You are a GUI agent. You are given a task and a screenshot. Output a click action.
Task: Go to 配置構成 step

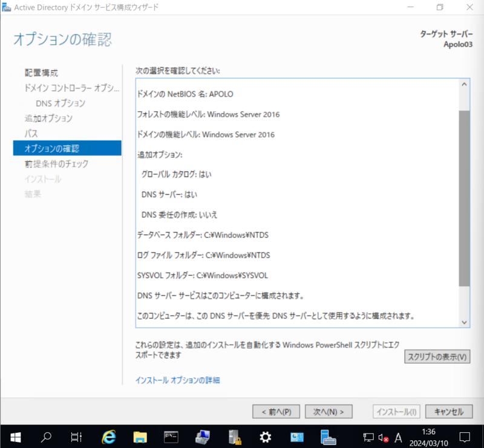[x=41, y=73]
